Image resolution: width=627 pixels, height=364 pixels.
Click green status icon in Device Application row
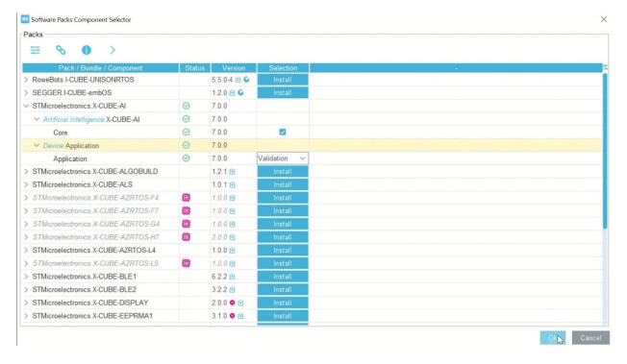coord(186,145)
